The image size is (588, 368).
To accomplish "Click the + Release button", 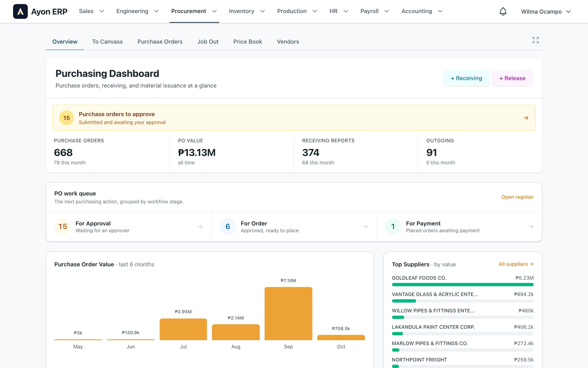I will 512,78.
